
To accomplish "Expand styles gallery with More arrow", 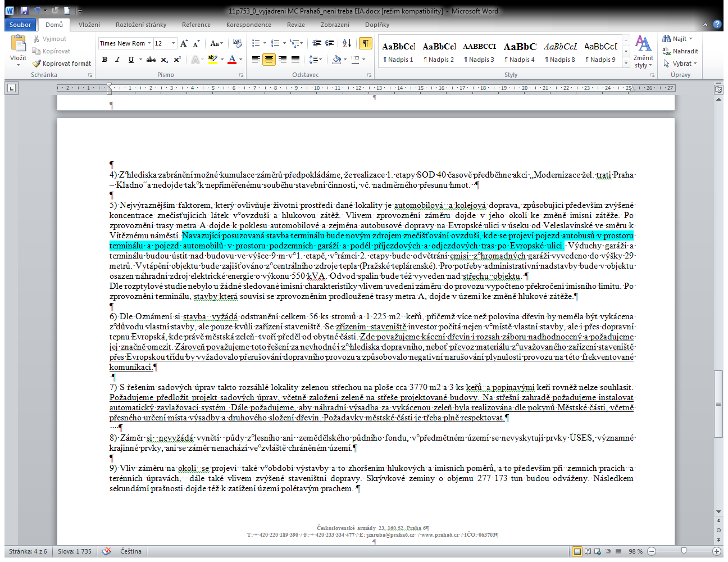I will coord(626,64).
